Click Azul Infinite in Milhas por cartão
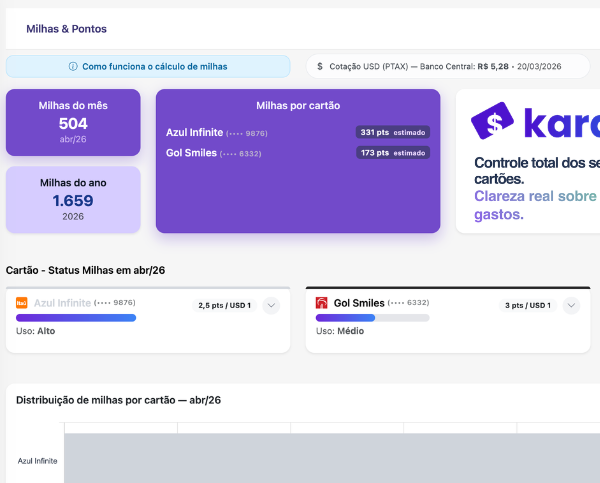Screen dimensions: 600x483 click(x=194, y=132)
